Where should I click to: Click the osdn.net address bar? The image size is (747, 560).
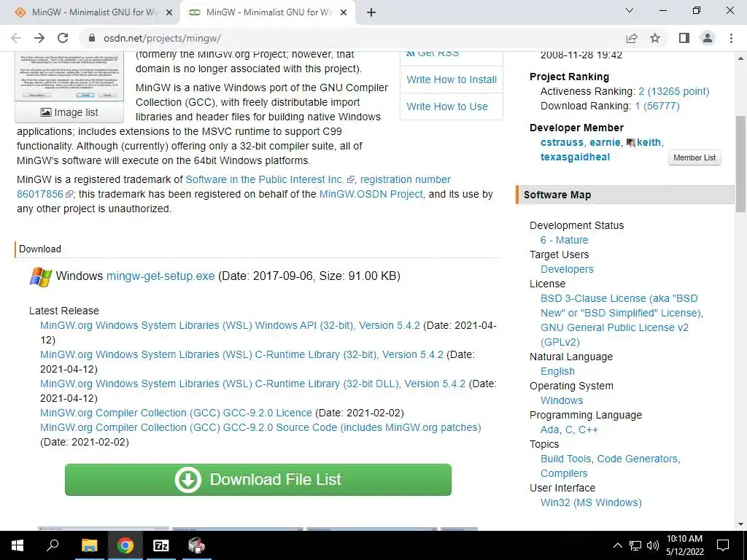352,38
